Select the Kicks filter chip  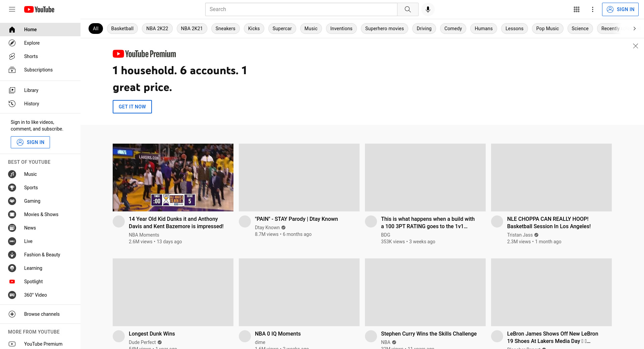[254, 29]
